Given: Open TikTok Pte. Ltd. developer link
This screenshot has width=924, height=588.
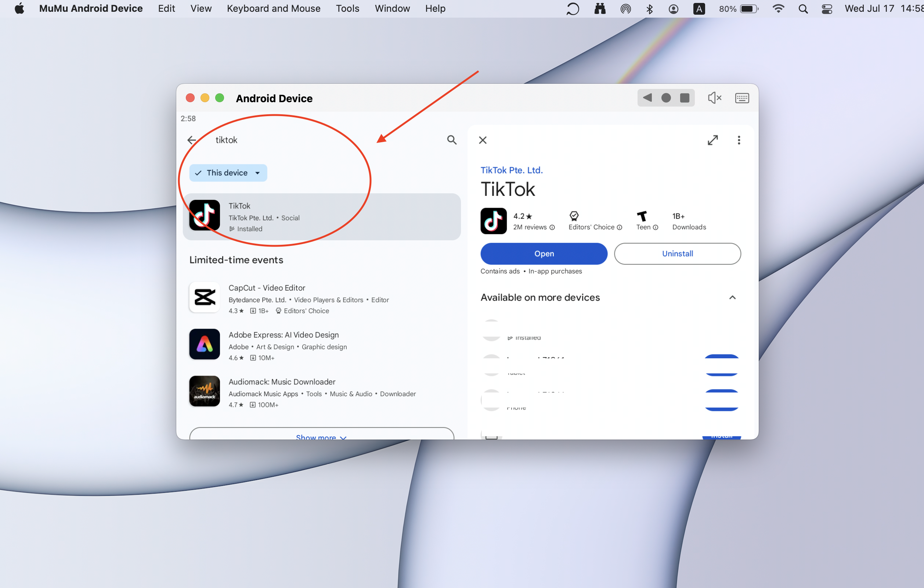Looking at the screenshot, I should [x=512, y=170].
